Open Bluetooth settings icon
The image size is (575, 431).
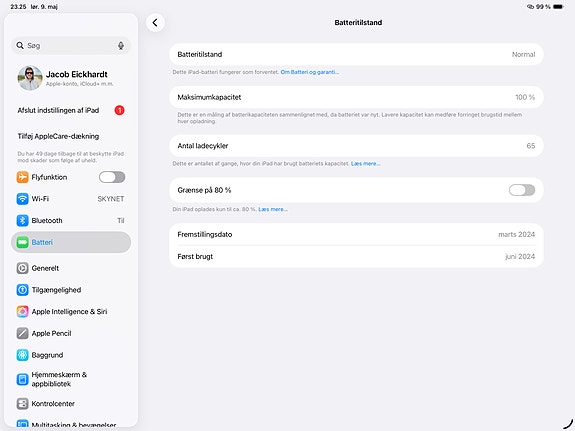tap(22, 220)
